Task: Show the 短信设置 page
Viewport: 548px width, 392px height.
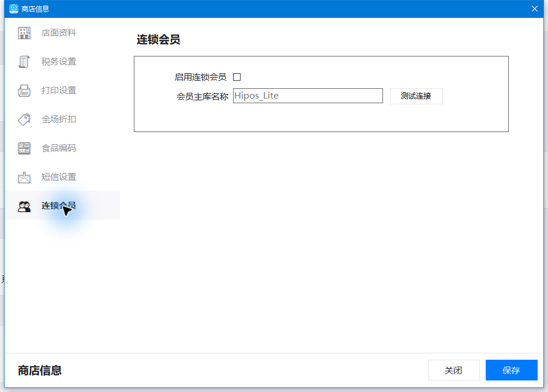Action: tap(62, 177)
